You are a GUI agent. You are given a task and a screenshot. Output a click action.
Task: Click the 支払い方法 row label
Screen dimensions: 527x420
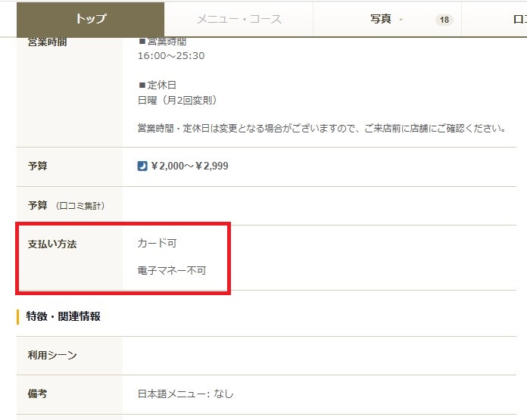click(x=52, y=244)
